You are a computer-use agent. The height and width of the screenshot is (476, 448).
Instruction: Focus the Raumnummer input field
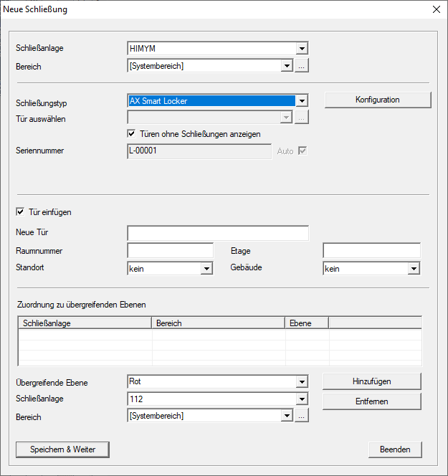click(170, 250)
